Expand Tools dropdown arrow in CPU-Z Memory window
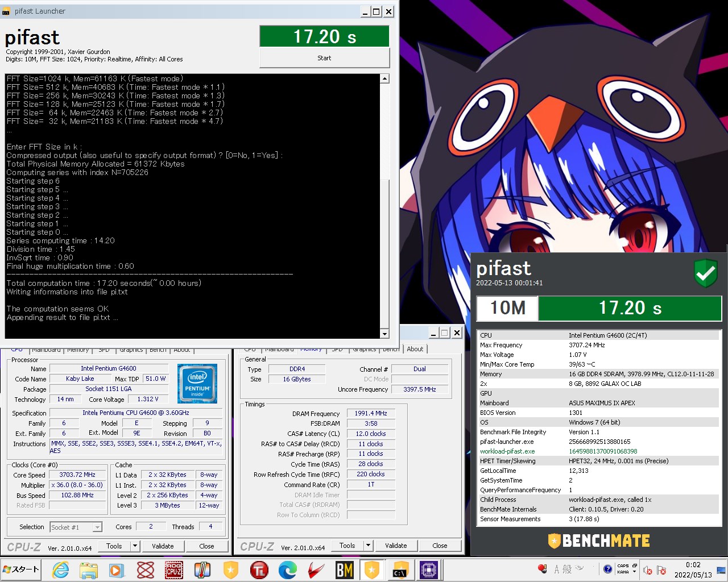 pos(368,546)
